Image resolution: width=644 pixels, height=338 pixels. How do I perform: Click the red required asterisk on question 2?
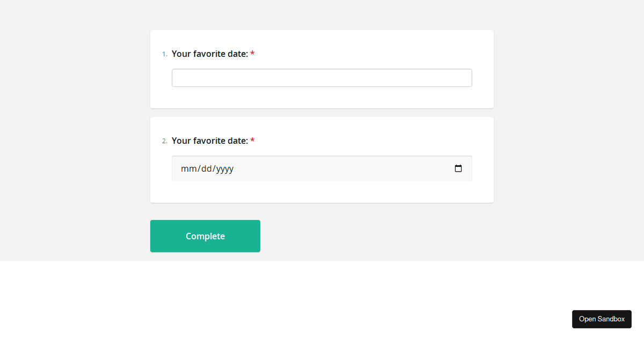point(252,141)
